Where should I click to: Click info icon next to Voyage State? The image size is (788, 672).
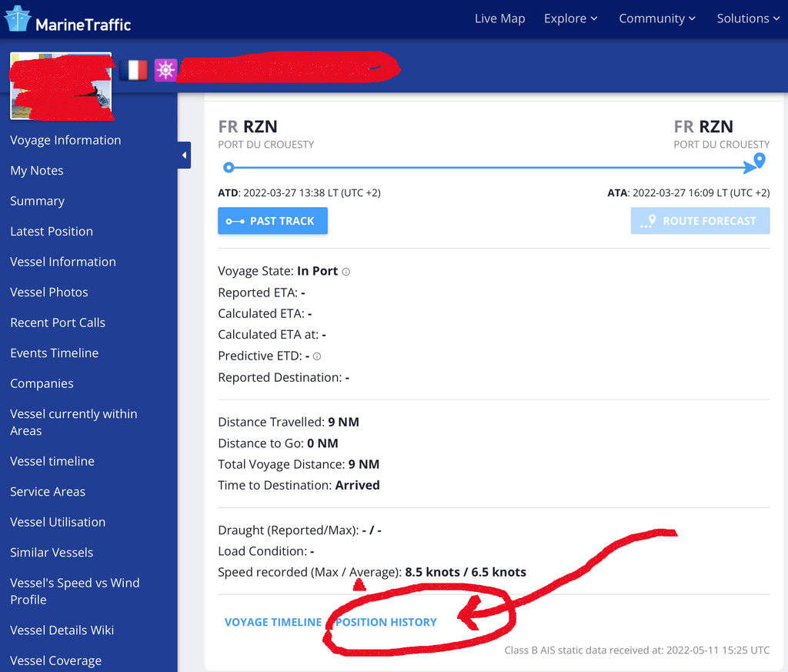point(346,272)
